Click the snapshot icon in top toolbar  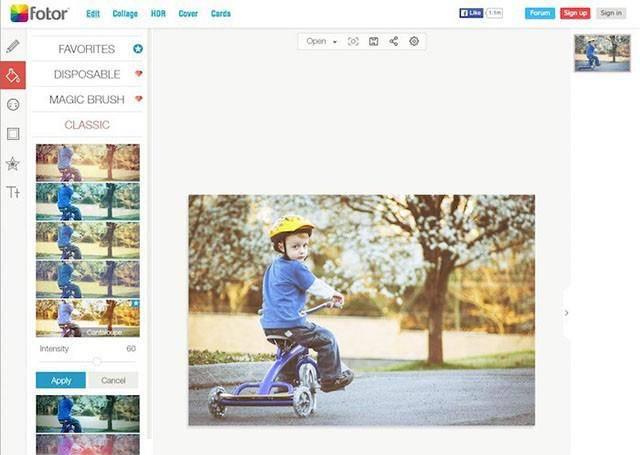pos(353,41)
